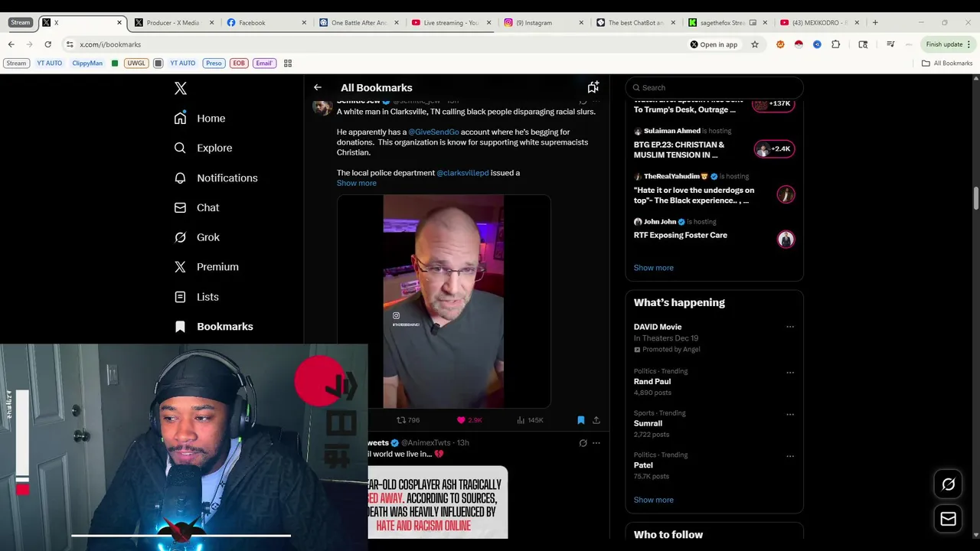Screen dimensions: 980x551
Task: Open the browser extensions puzzle icon
Action: coord(836,44)
